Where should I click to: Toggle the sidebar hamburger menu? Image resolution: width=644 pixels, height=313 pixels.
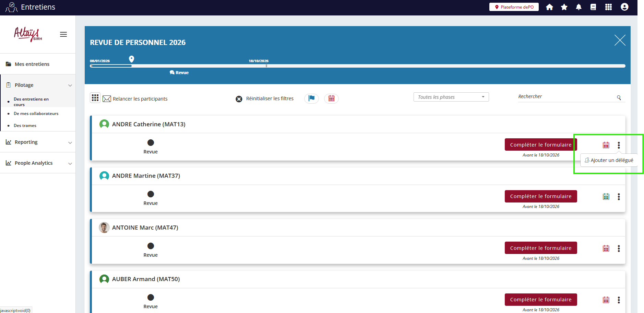63,34
